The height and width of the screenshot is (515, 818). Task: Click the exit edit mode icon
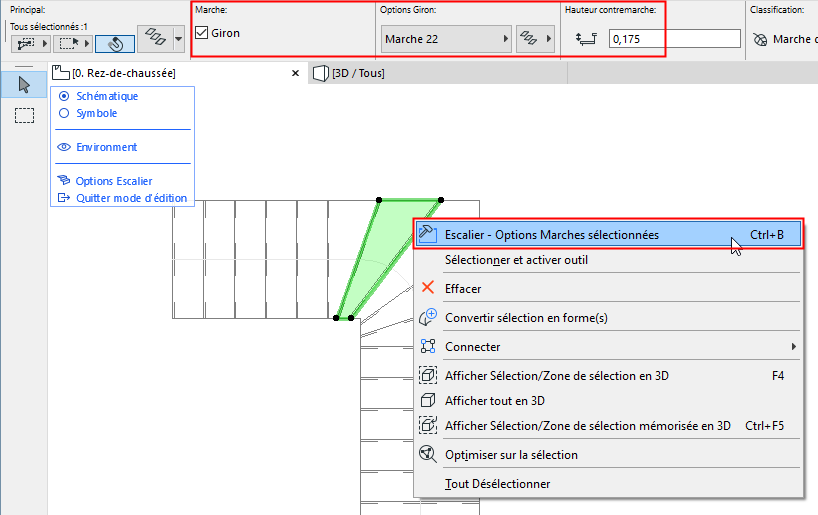pyautogui.click(x=64, y=198)
